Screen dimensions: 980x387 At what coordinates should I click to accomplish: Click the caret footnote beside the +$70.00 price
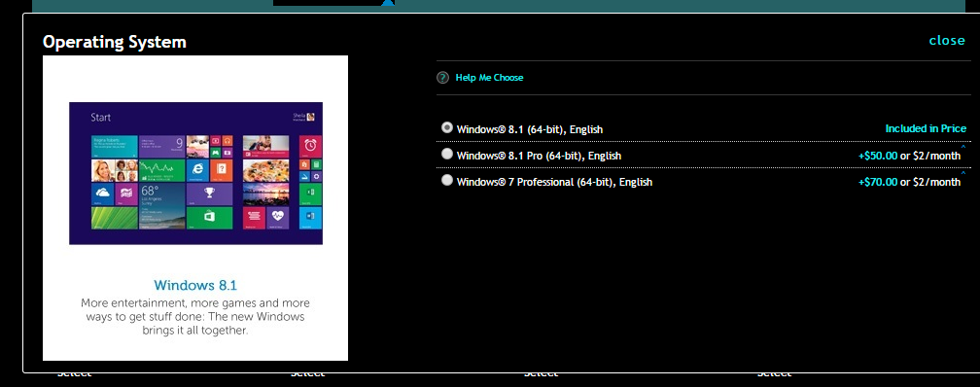click(x=963, y=173)
